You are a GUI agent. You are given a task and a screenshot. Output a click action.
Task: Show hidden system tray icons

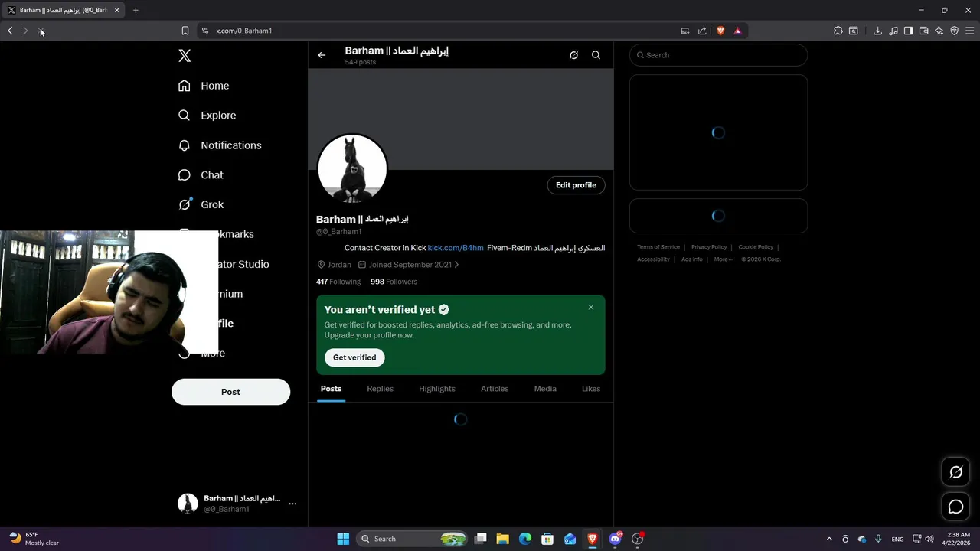coord(829,539)
